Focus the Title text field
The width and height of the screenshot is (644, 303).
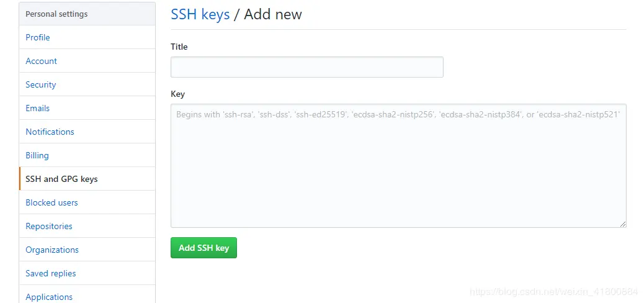pyautogui.click(x=307, y=67)
